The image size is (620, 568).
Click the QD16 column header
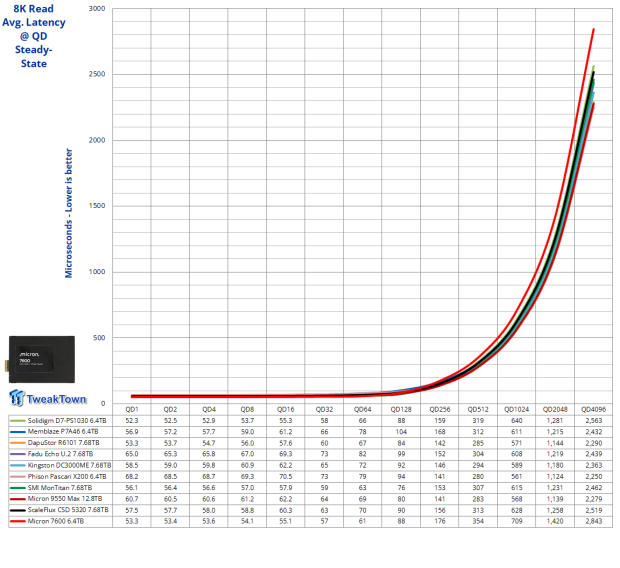285,409
